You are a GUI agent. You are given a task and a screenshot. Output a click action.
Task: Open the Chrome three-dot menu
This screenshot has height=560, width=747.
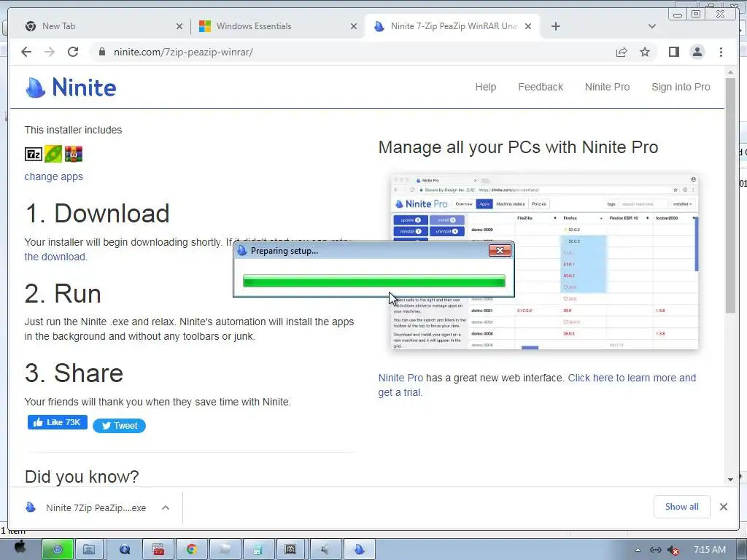[x=721, y=52]
